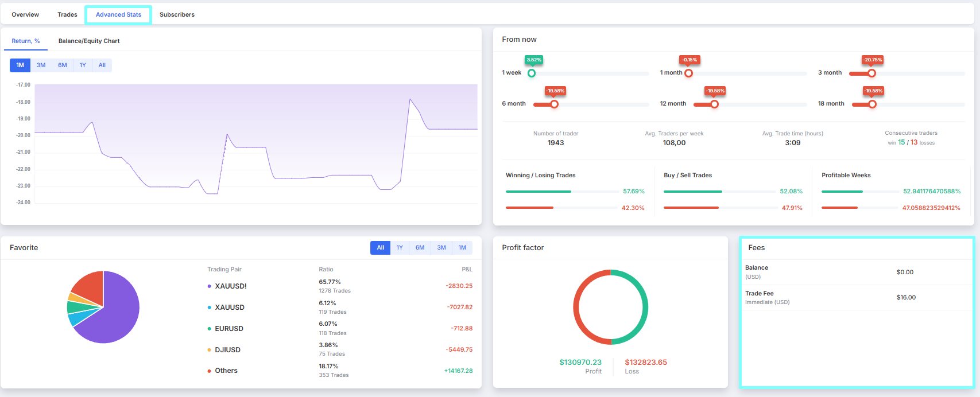Screen dimensions: 980x397
Task: Select the Advanced Stats tab
Action: pos(118,14)
